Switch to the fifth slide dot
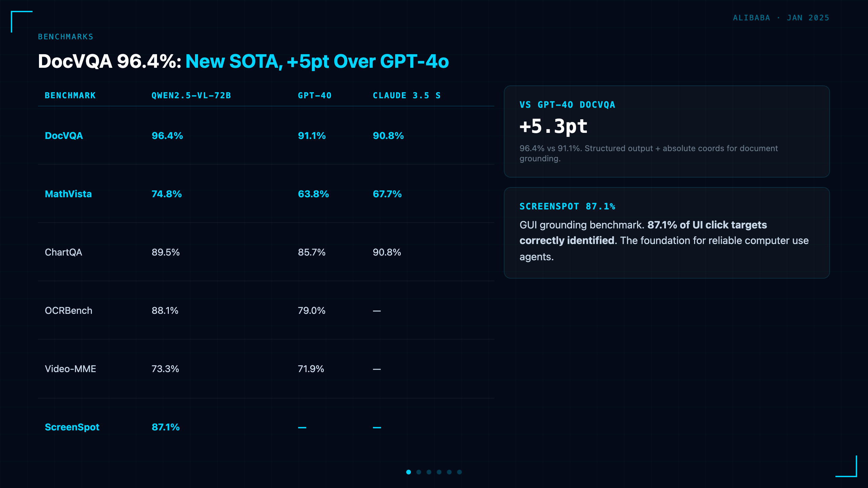 click(449, 472)
